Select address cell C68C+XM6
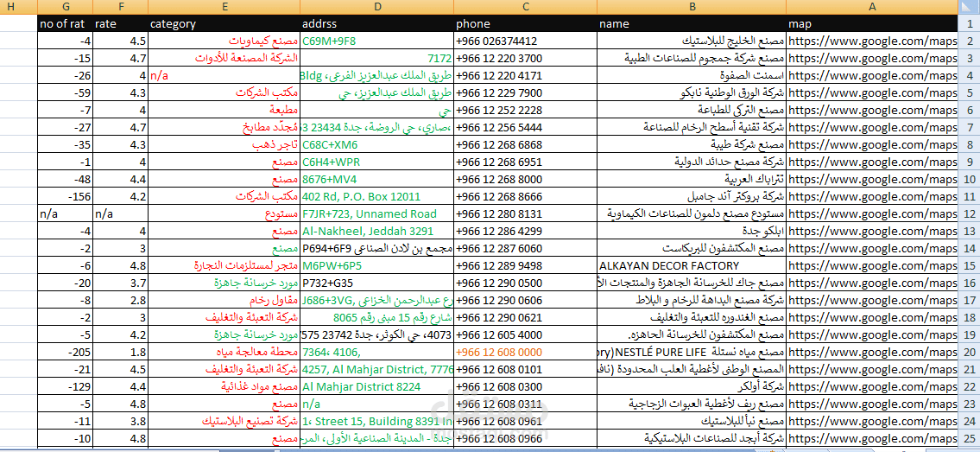The height and width of the screenshot is (452, 980). point(377,144)
